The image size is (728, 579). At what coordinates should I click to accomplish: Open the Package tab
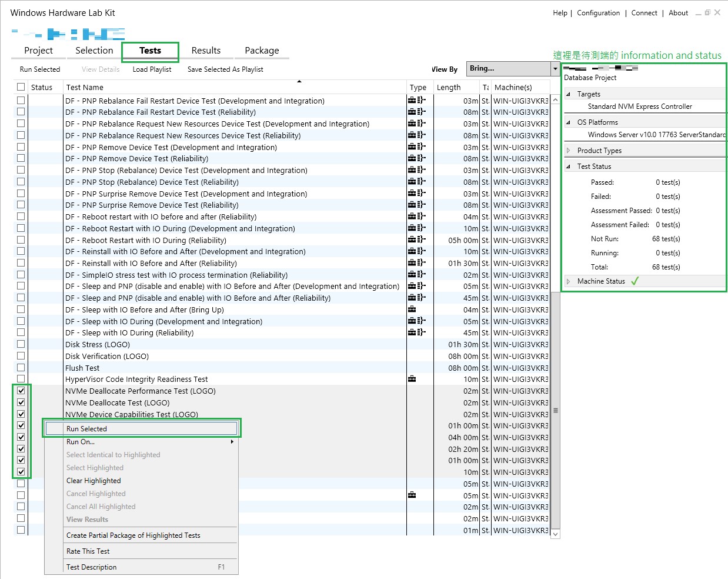262,51
